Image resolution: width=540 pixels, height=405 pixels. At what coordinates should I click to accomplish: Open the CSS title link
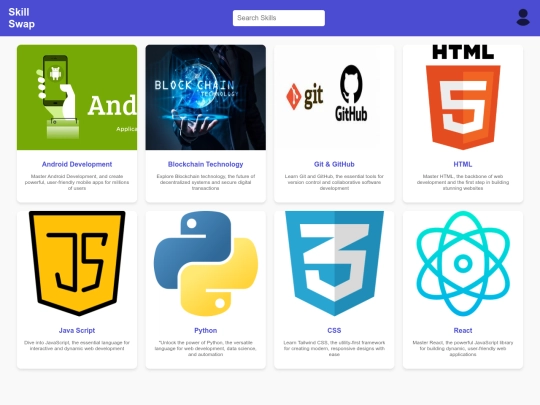[x=334, y=330]
